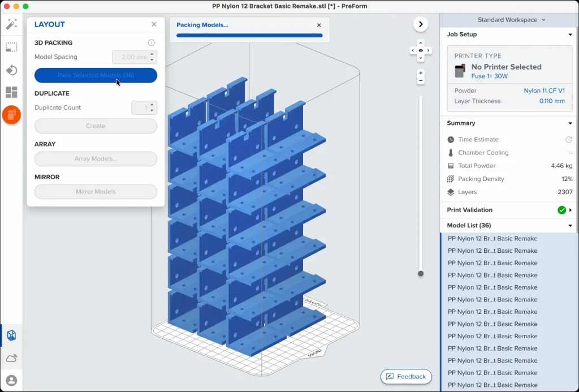This screenshot has height=392, width=579.
Task: Click Pack Selected Models button
Action: 96,75
